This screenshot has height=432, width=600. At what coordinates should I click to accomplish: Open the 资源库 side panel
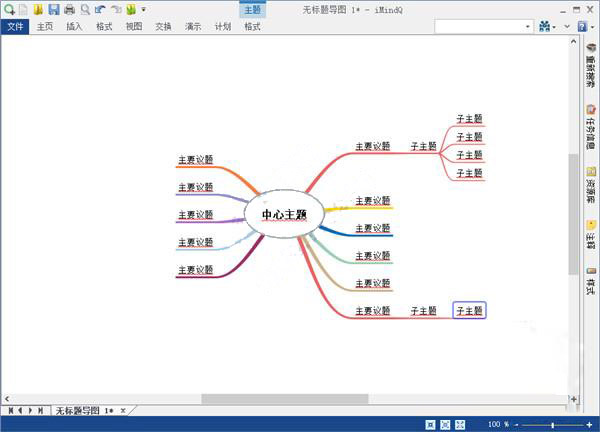[591, 186]
